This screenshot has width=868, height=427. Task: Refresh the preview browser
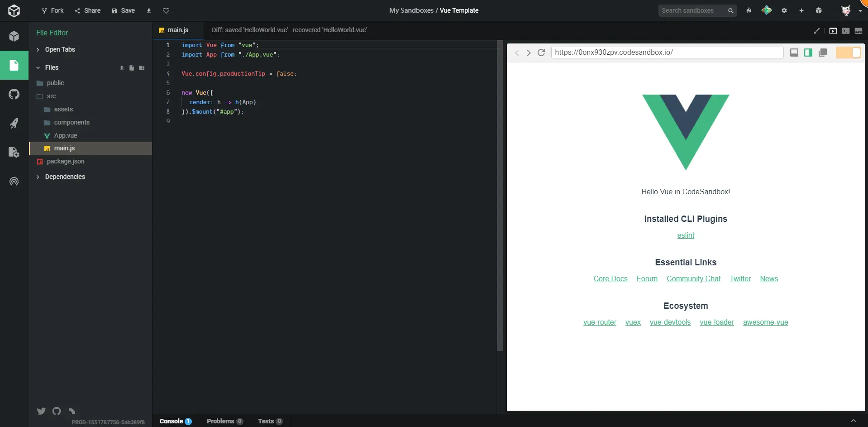click(x=541, y=53)
